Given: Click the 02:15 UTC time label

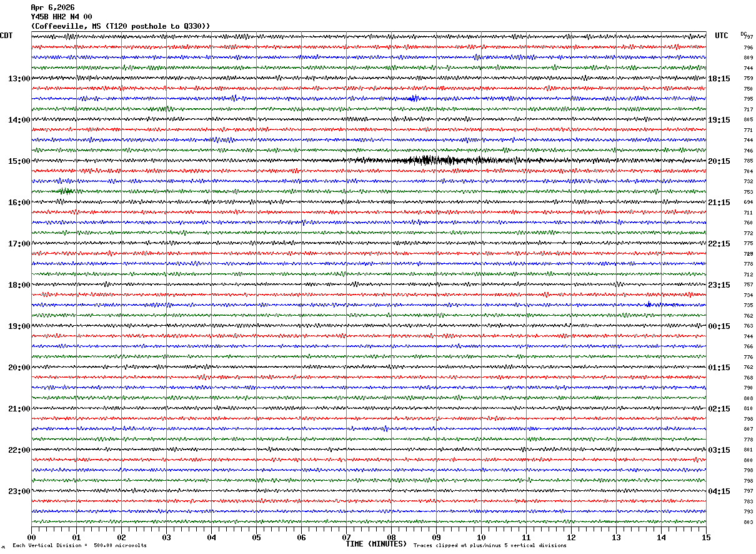Looking at the screenshot, I should pos(719,409).
